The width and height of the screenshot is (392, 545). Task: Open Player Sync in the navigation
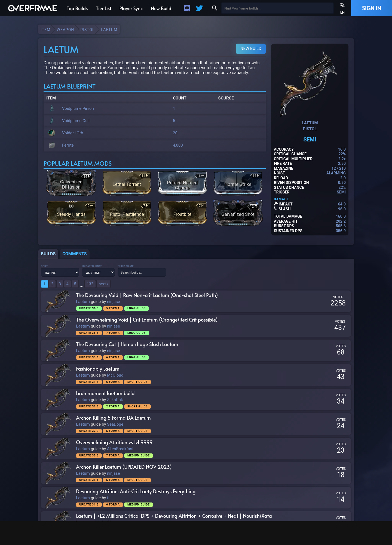[x=131, y=8]
